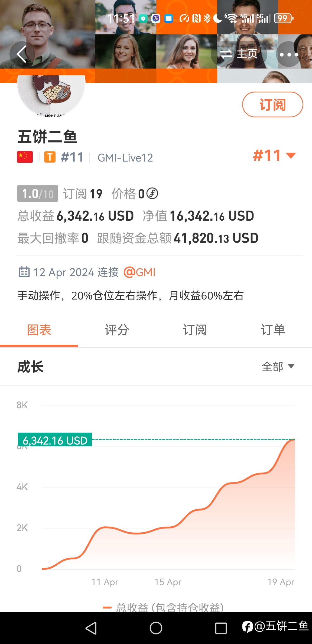Viewport: 312px width, 644px height.
Task: Tap the Android home circle button
Action: [x=156, y=628]
